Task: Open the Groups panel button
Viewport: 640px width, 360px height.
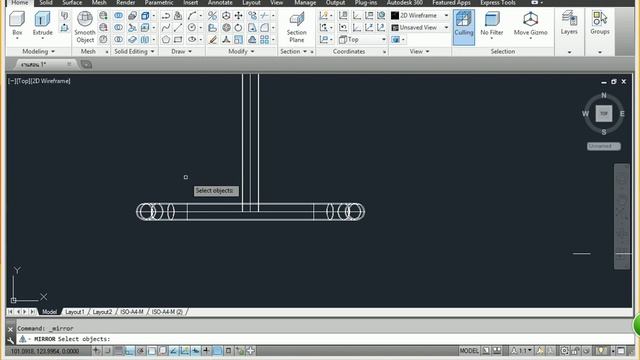Action: tap(600, 23)
